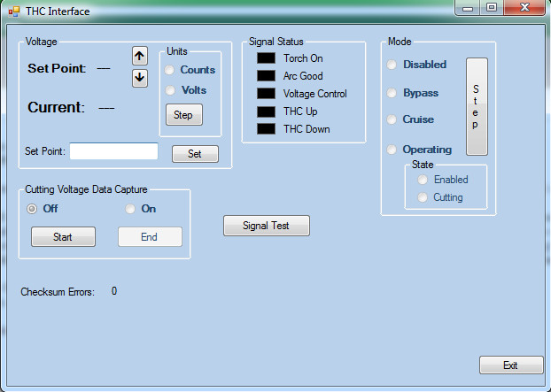Click the Torch On status indicator
551x392 pixels.
click(267, 58)
